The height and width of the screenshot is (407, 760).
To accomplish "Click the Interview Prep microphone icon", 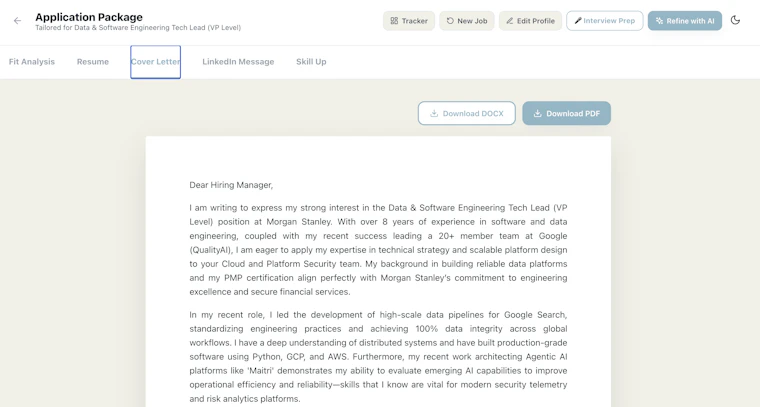I will [x=577, y=21].
